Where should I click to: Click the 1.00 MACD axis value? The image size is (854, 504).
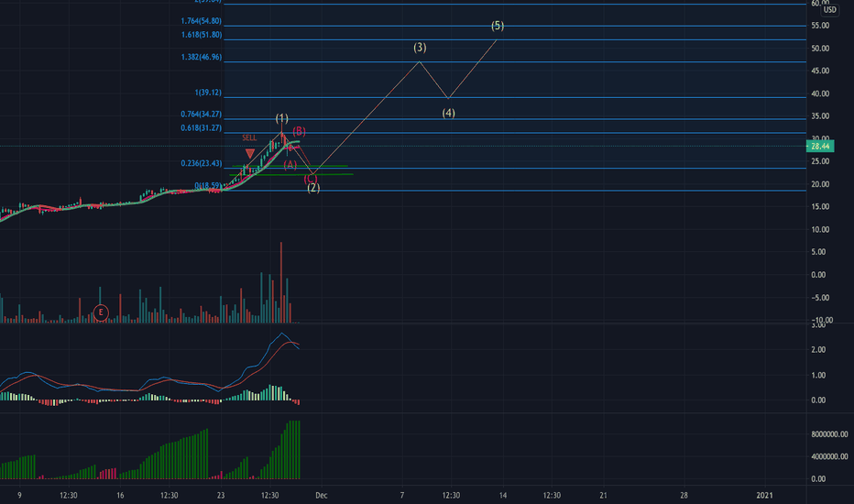[818, 376]
